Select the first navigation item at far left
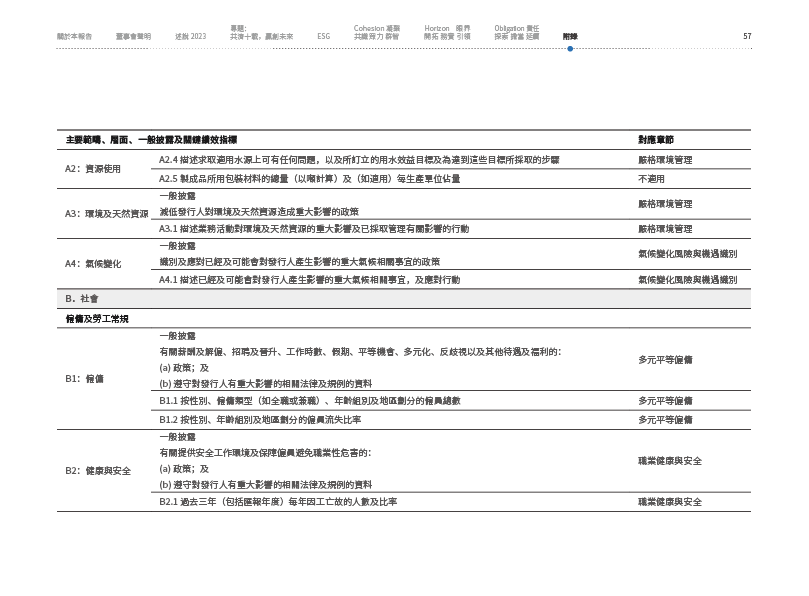The image size is (809, 596). pos(75,36)
